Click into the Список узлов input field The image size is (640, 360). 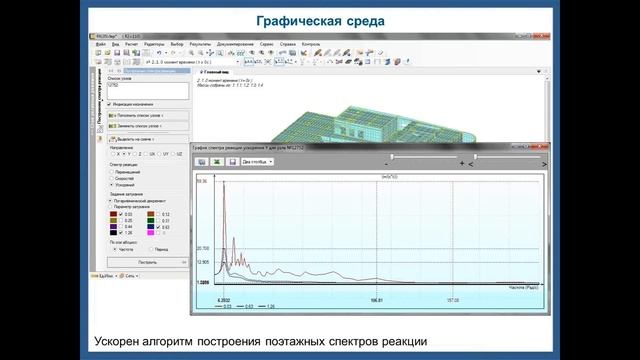(148, 91)
